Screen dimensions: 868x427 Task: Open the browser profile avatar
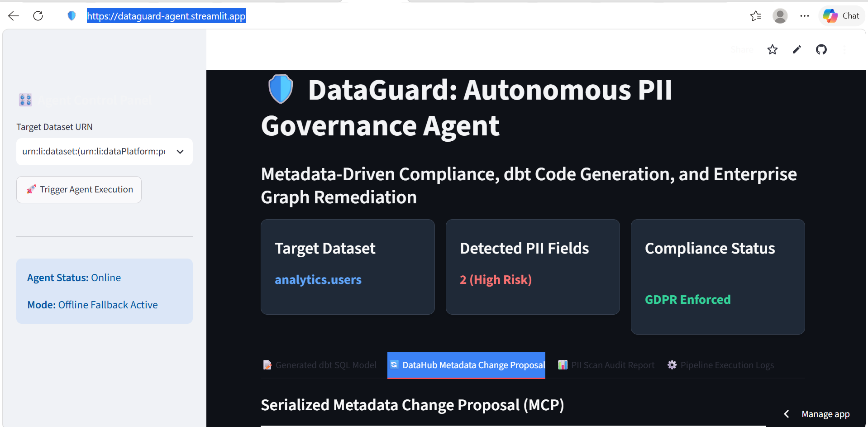tap(780, 16)
